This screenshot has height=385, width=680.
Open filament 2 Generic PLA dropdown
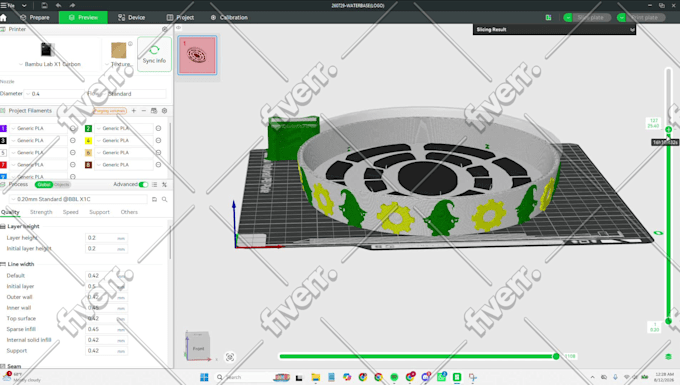click(x=124, y=128)
